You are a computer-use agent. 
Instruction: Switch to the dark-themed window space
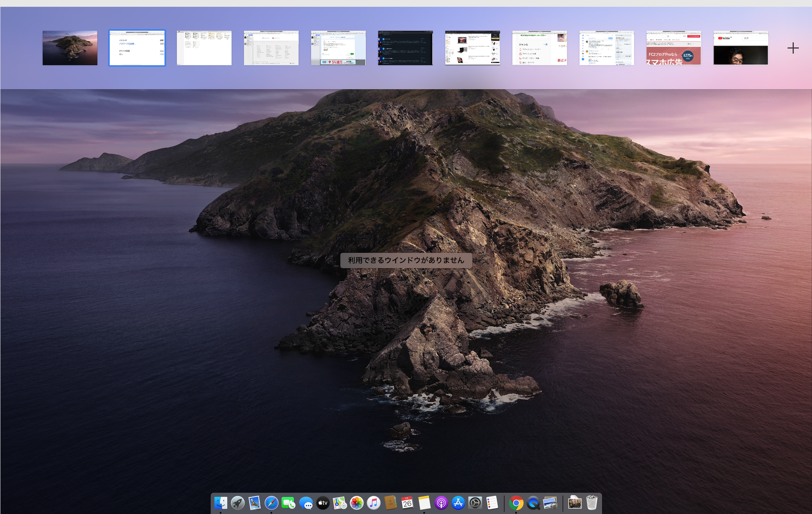[x=405, y=48]
